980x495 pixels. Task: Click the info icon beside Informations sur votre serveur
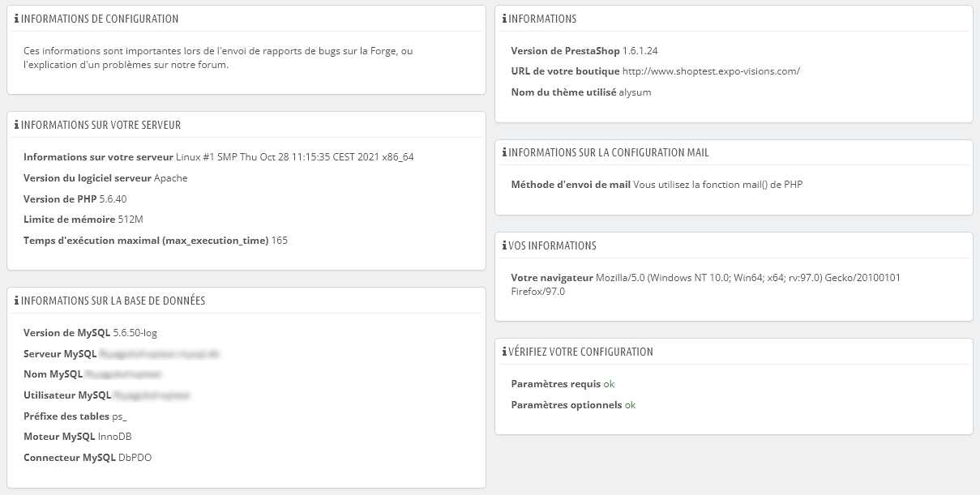pyautogui.click(x=16, y=125)
